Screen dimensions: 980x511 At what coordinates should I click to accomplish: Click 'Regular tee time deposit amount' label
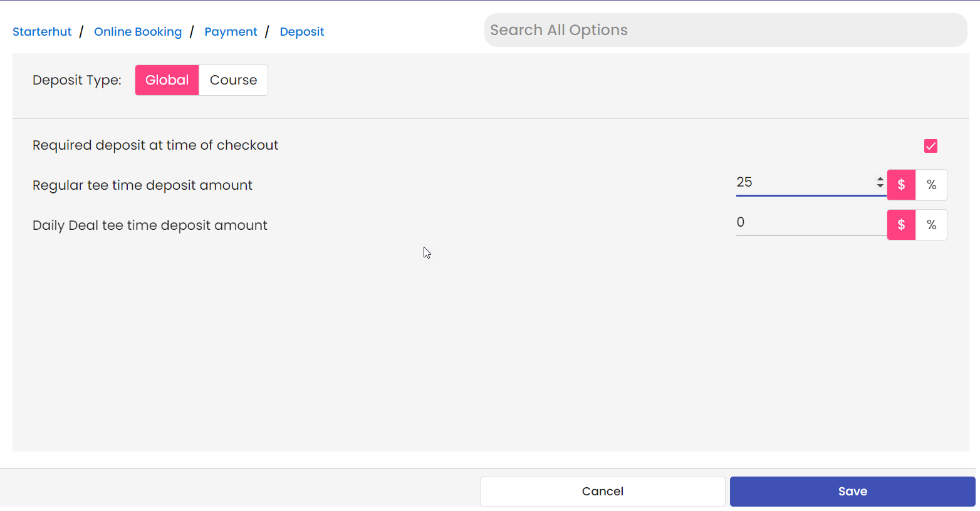pos(142,185)
